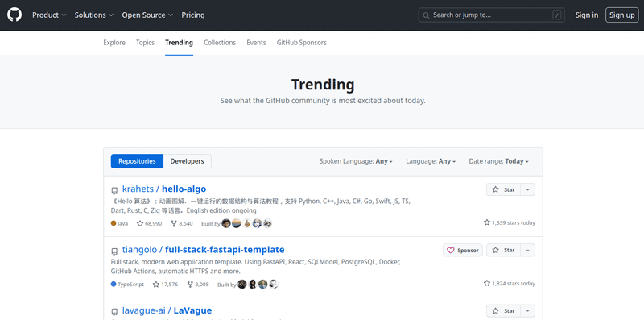This screenshot has width=644, height=320.
Task: Go to the GitHub Sponsors tab
Action: pyautogui.click(x=301, y=43)
